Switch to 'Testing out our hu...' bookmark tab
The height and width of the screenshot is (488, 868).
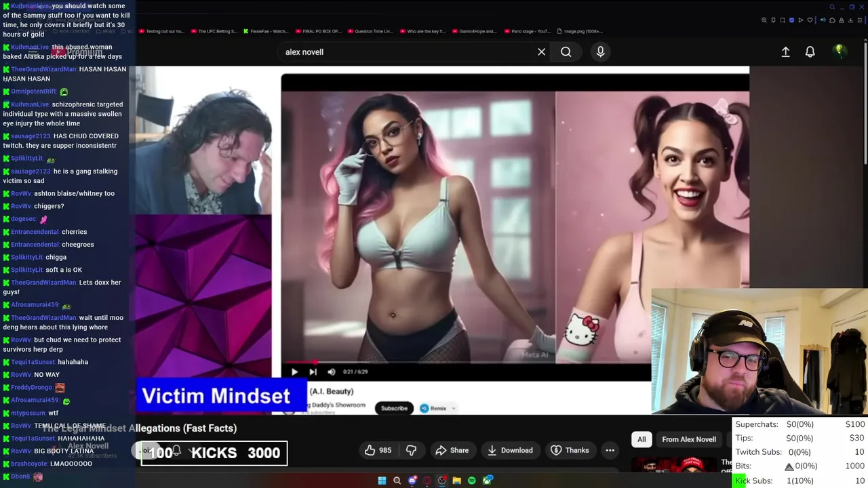(x=161, y=31)
